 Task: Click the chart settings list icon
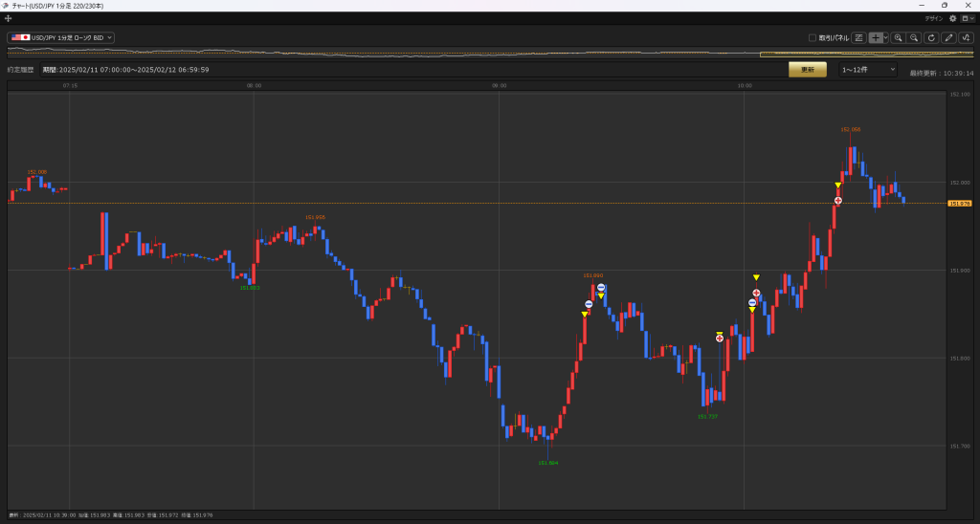858,37
